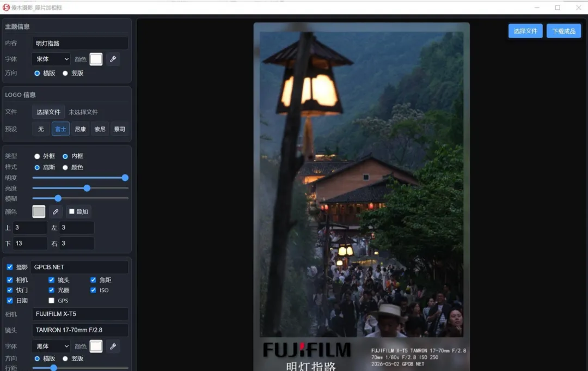Enable the GPS checkbox

tap(51, 301)
